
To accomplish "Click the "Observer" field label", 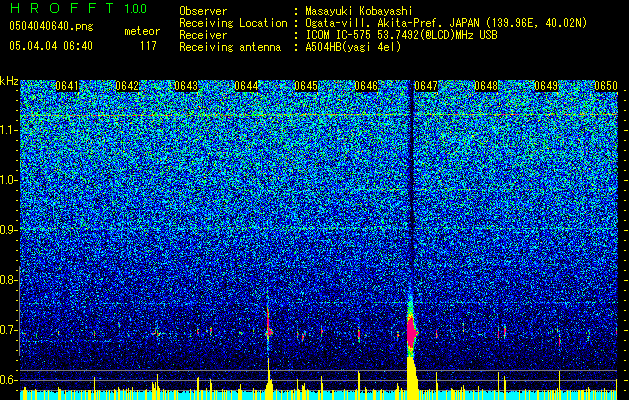I will tap(203, 11).
